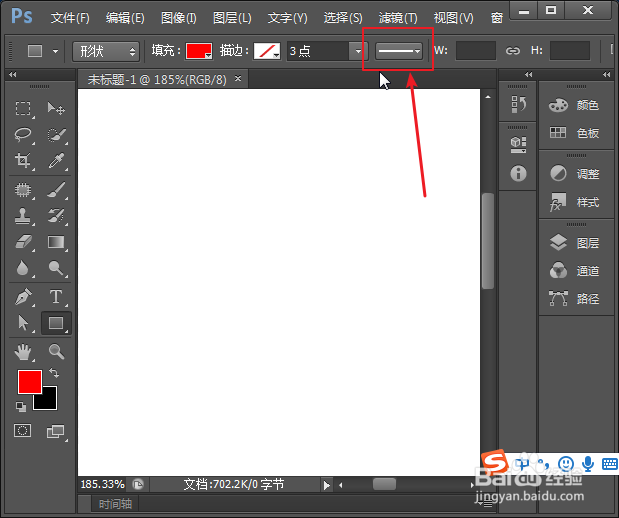Image resolution: width=619 pixels, height=518 pixels.
Task: Collapse the right panel group arrows
Action: coord(607,74)
